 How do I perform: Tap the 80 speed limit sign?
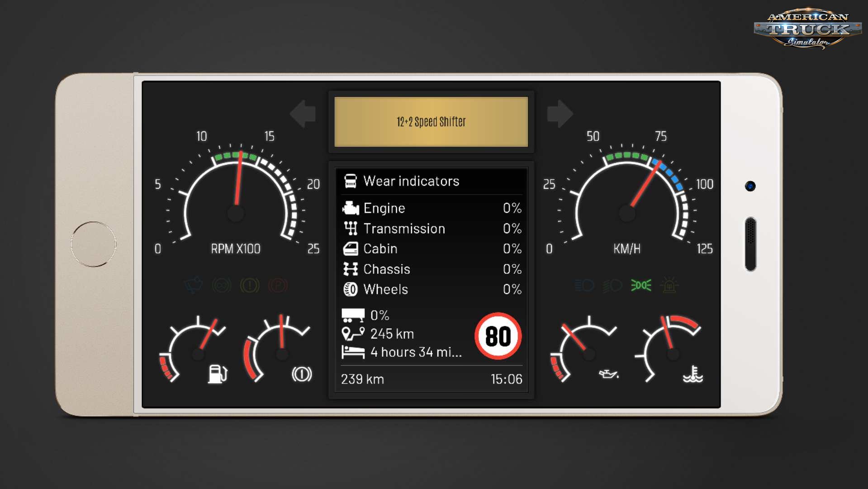[x=498, y=336]
